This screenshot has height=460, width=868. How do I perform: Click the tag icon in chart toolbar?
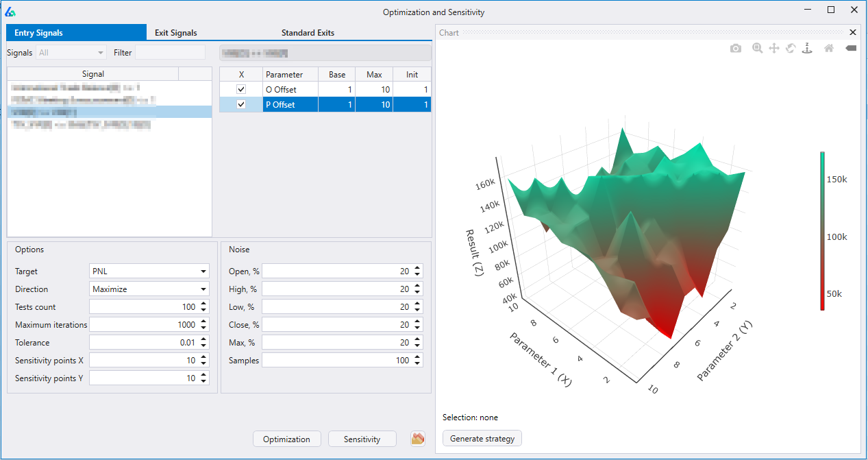coord(850,49)
